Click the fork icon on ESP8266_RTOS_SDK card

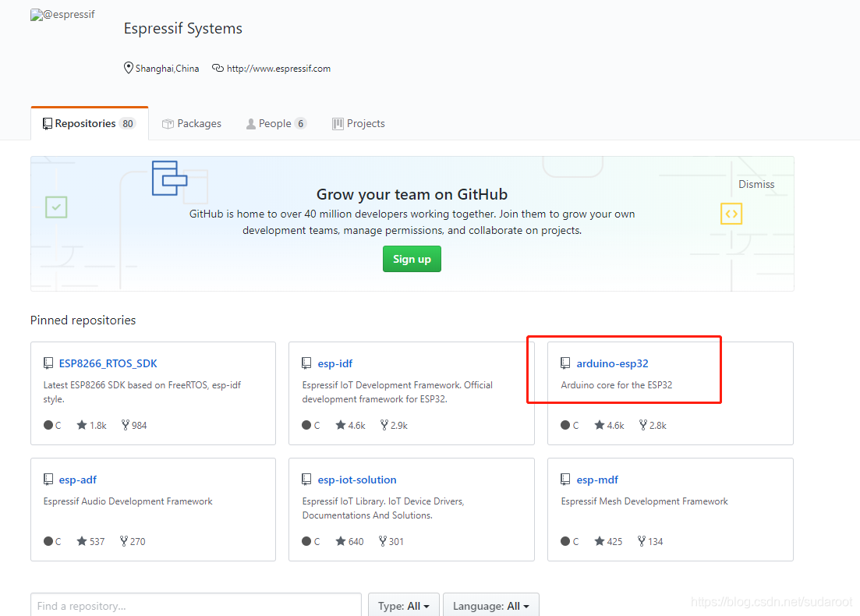point(126,424)
